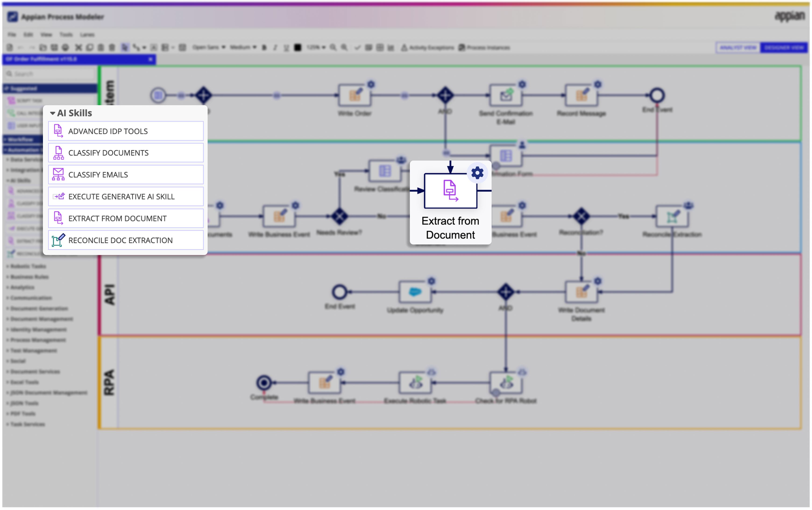Open the 125% zoom dropdown

coord(316,47)
